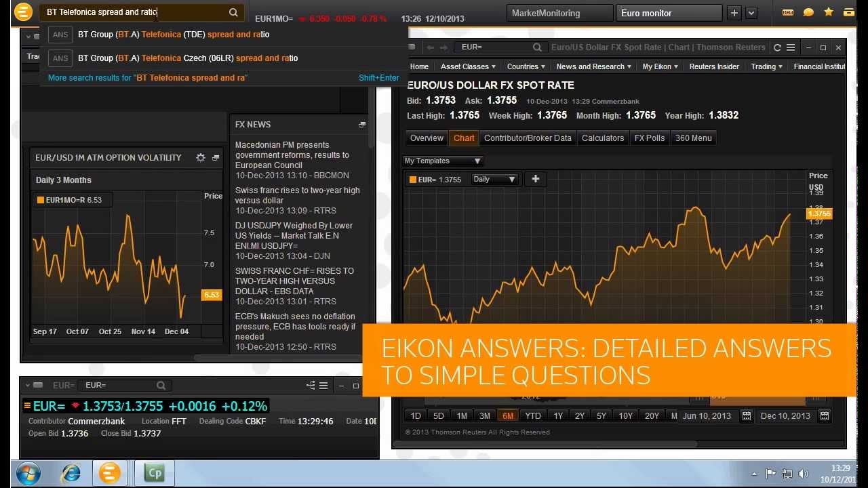Expand My Templates dropdown
The image size is (868, 488).
[443, 161]
